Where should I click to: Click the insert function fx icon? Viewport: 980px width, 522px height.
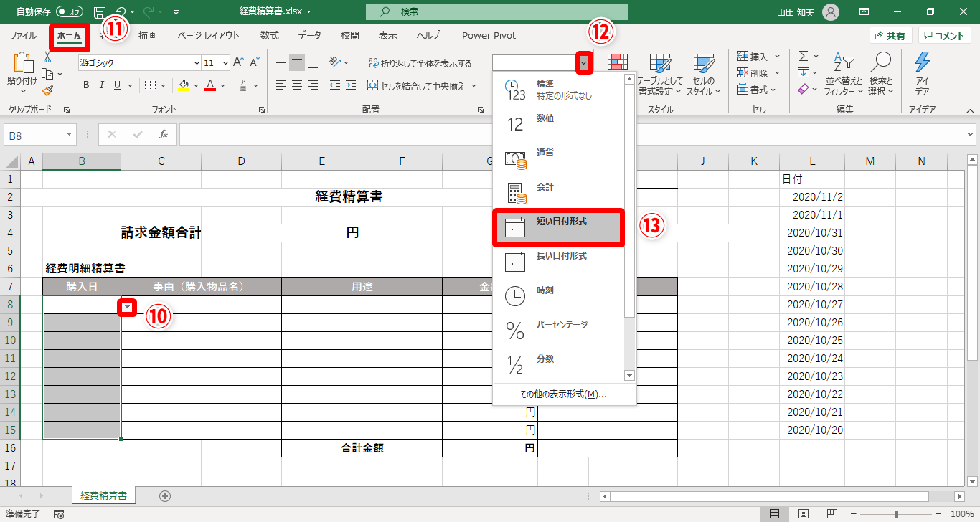164,134
